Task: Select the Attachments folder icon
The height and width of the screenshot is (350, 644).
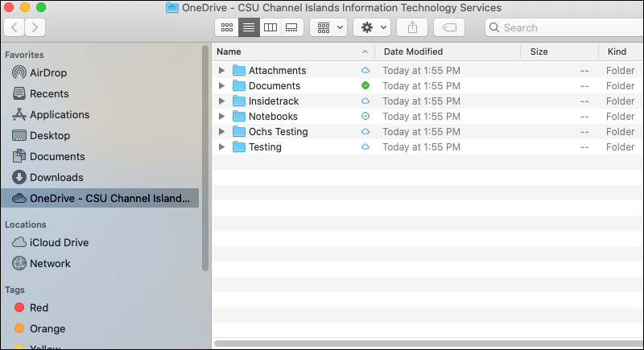Action: point(238,71)
